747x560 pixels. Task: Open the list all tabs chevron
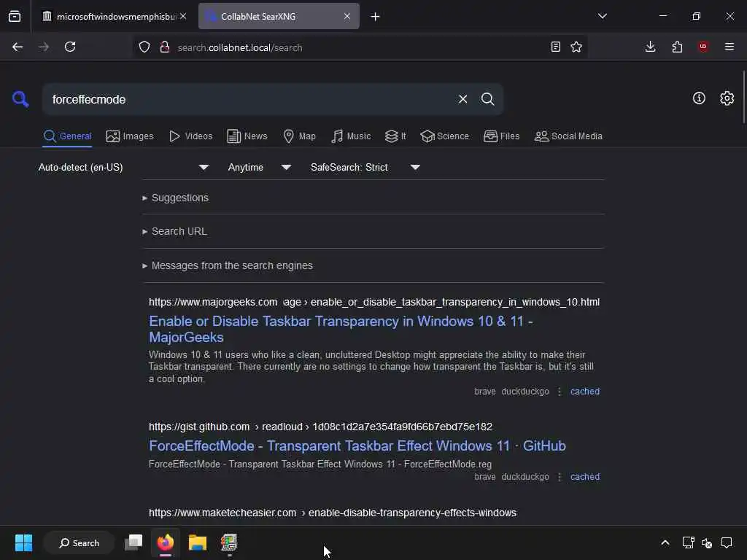602,16
